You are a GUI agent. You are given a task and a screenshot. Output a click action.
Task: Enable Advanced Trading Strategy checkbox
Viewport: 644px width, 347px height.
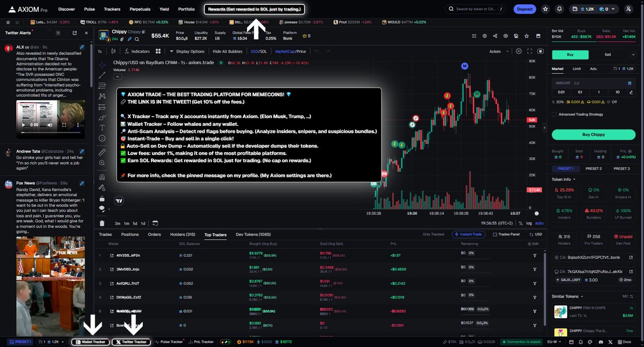pyautogui.click(x=554, y=114)
